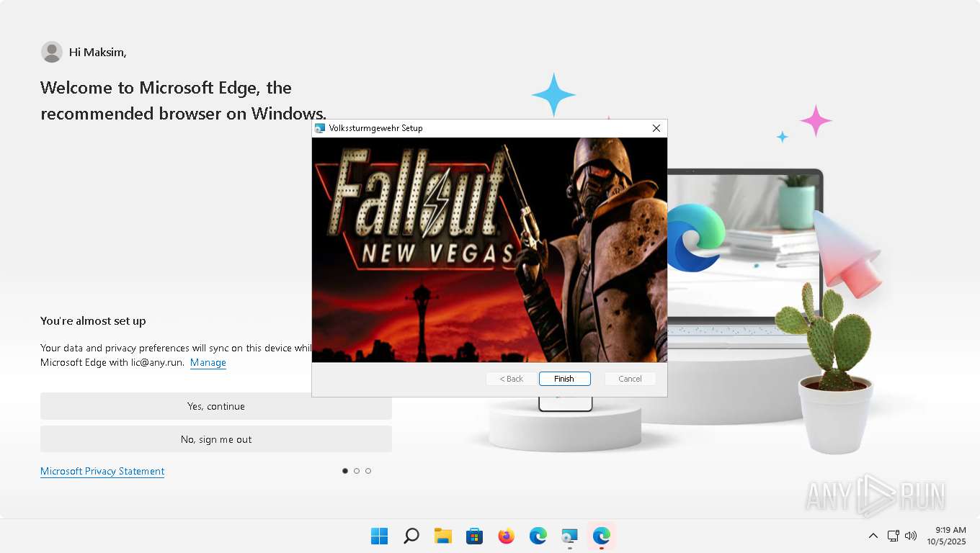Open Microsoft Store from taskbar
The width and height of the screenshot is (980, 553).
click(474, 536)
